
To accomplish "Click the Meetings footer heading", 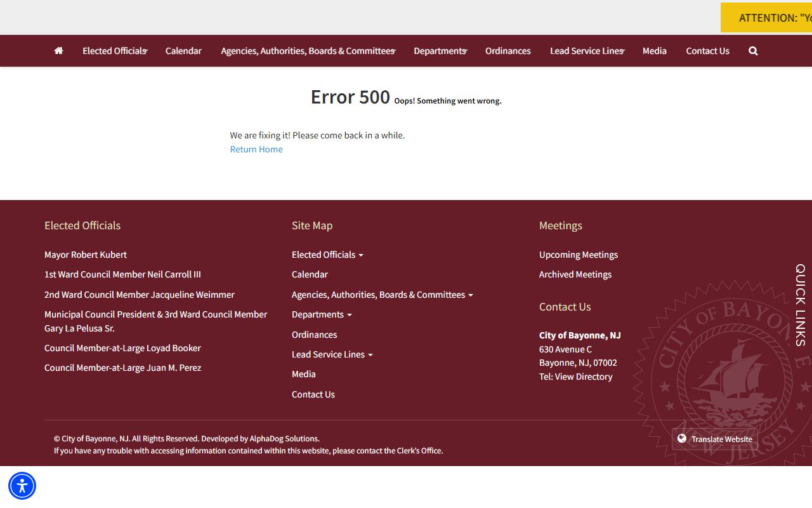I will (x=561, y=225).
